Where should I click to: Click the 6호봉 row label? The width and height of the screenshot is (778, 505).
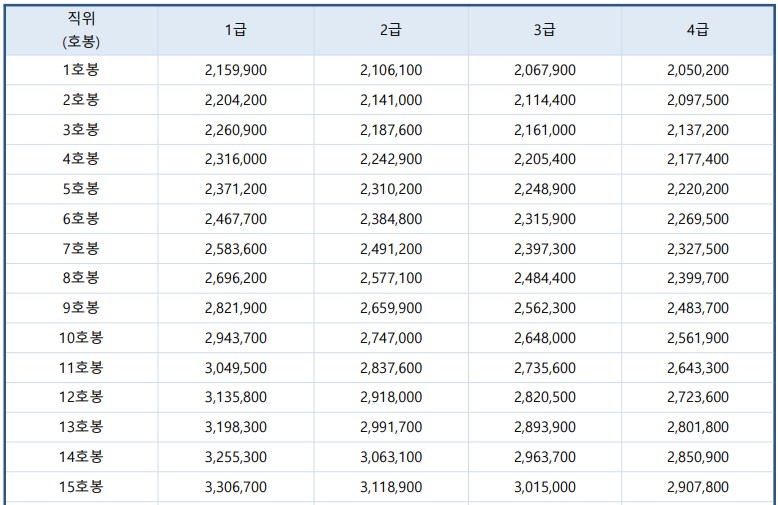pos(81,218)
